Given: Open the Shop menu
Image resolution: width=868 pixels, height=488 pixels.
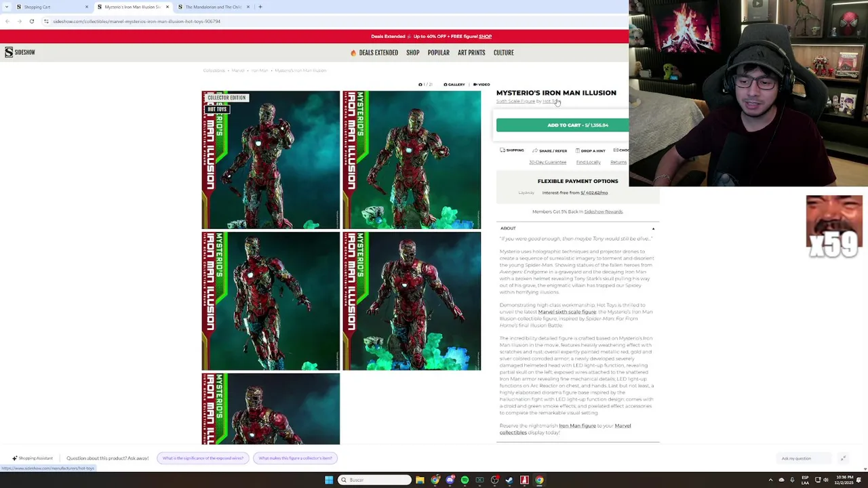Looking at the screenshot, I should [413, 52].
